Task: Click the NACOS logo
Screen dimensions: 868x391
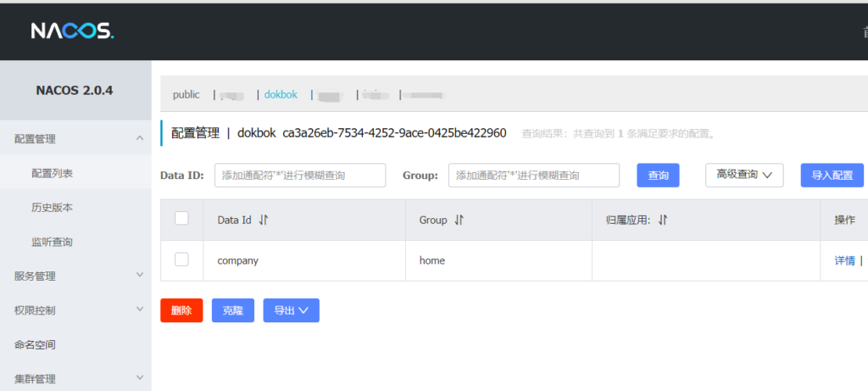Action: (73, 31)
